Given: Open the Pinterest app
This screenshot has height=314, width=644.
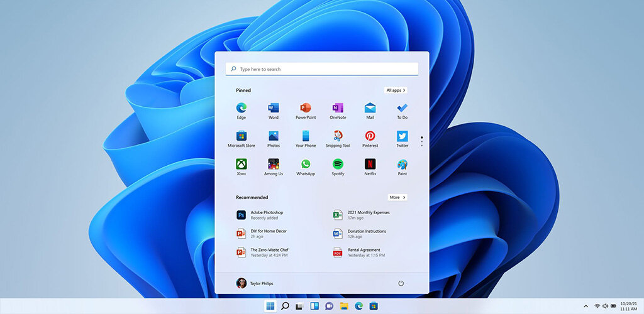Looking at the screenshot, I should coord(370,139).
